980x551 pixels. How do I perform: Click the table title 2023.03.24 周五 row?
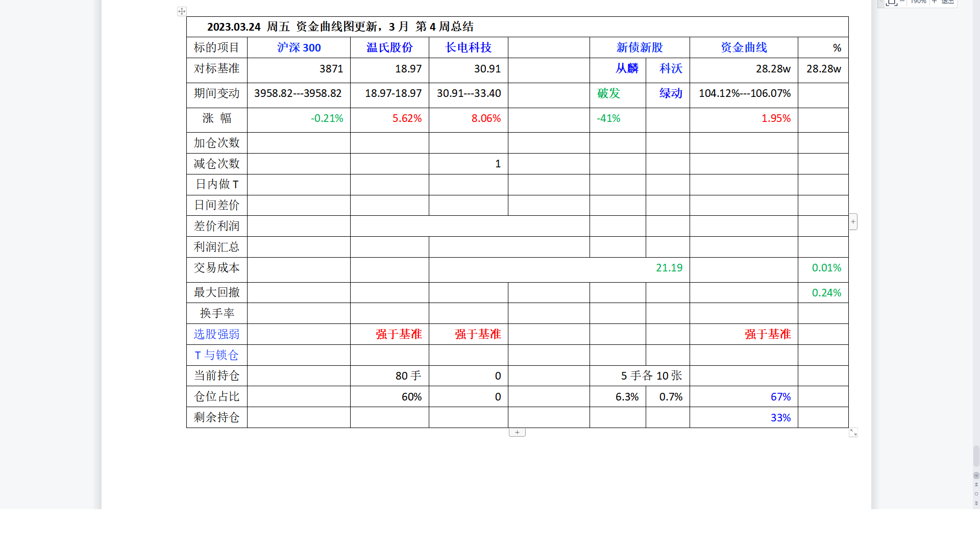click(340, 27)
